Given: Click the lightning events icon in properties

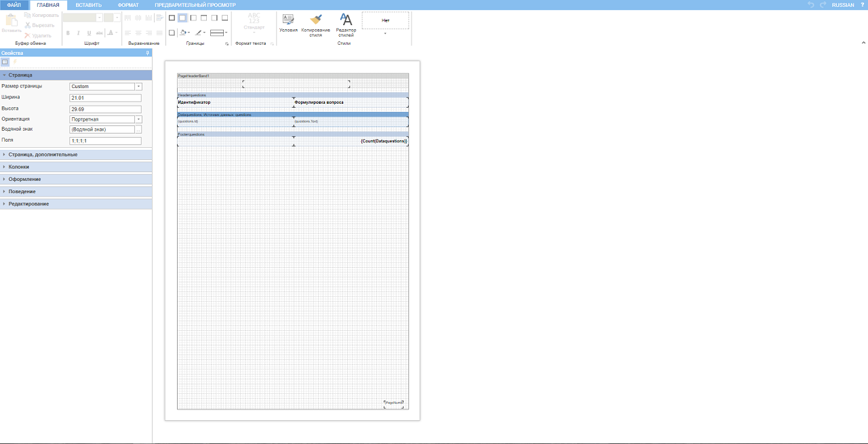Looking at the screenshot, I should point(15,62).
